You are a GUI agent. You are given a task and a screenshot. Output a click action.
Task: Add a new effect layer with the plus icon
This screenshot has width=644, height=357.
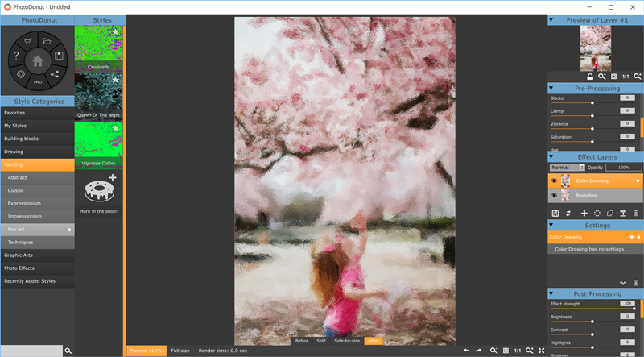tap(584, 213)
